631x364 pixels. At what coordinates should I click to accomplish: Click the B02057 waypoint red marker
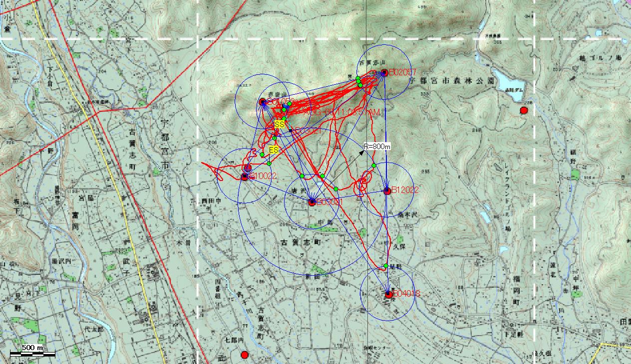coord(384,73)
